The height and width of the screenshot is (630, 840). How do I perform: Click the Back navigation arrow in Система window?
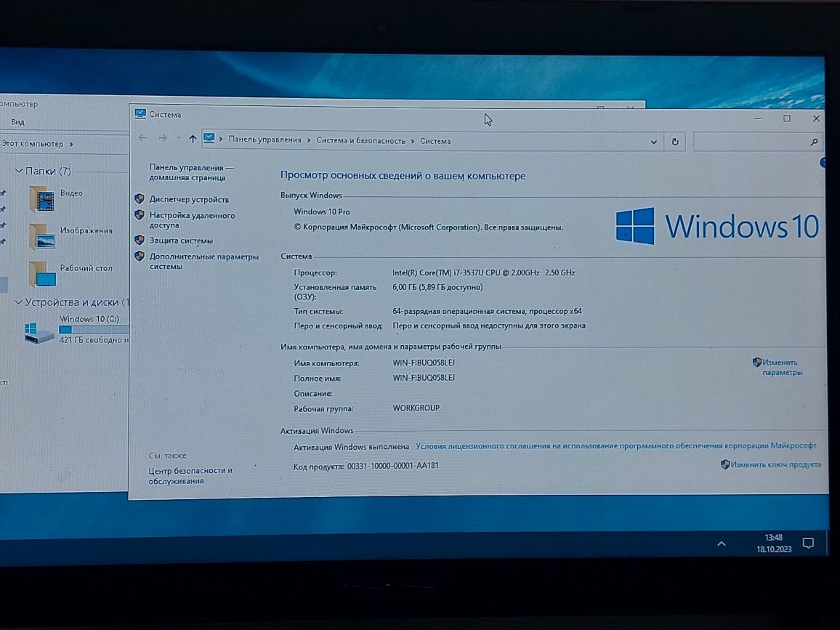(x=142, y=138)
